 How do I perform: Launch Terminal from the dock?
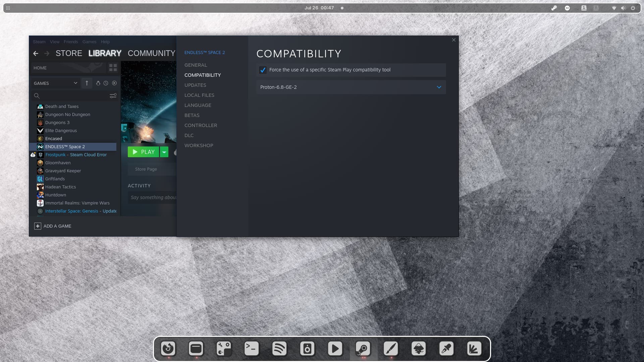pyautogui.click(x=252, y=349)
